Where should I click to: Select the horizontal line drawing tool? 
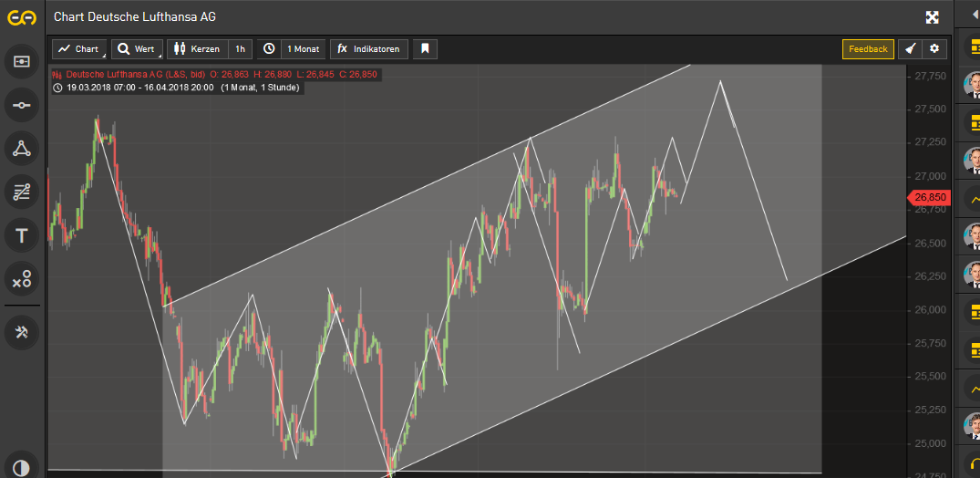click(x=22, y=105)
